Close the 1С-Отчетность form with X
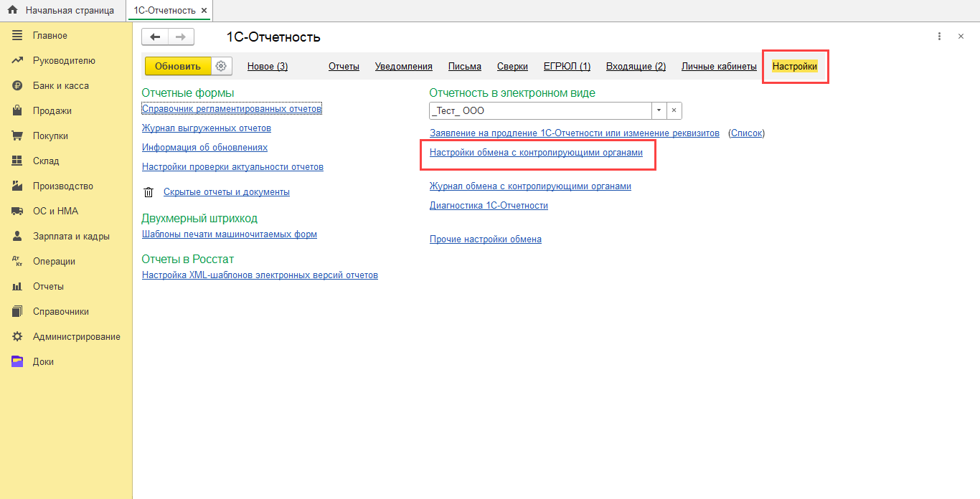The height and width of the screenshot is (499, 980). coord(961,37)
